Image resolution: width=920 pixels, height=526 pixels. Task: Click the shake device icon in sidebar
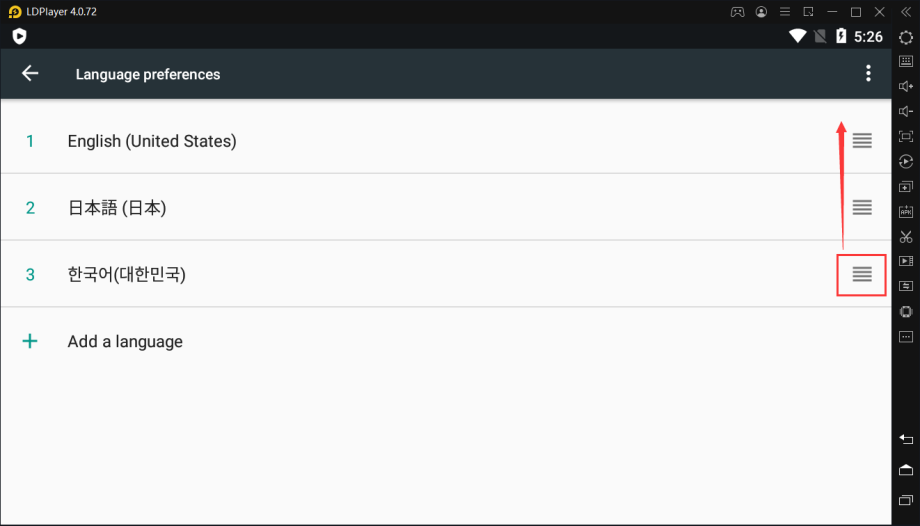pos(906,312)
